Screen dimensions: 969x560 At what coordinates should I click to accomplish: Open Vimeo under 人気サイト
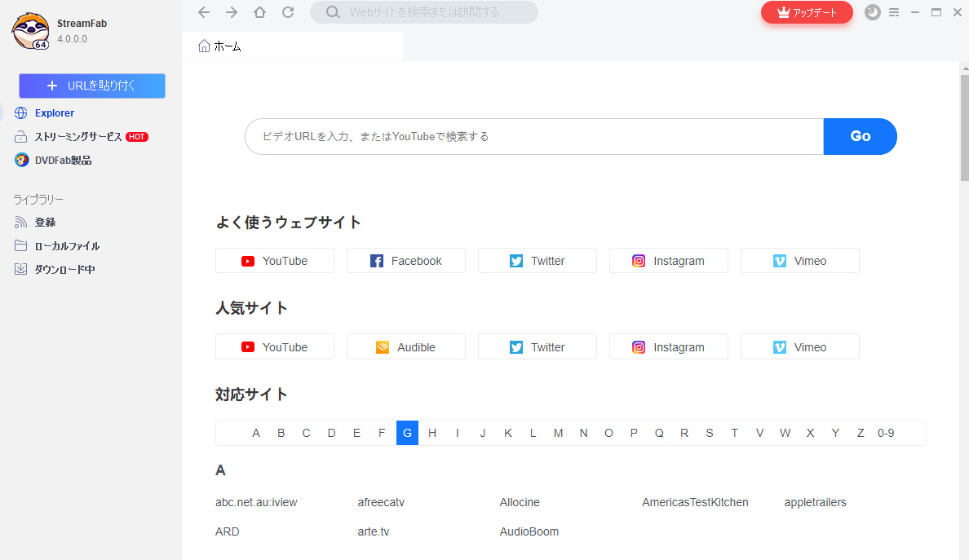click(x=799, y=347)
